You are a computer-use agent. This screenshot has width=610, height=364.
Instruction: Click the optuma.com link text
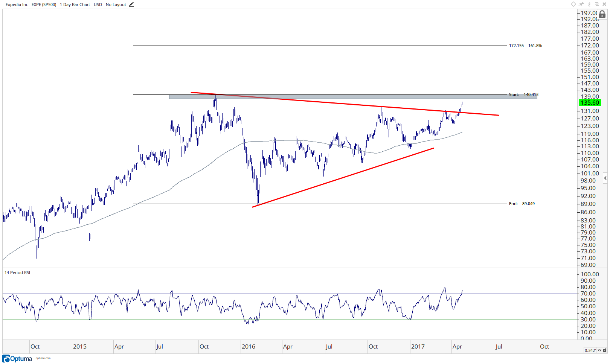(x=43, y=358)
